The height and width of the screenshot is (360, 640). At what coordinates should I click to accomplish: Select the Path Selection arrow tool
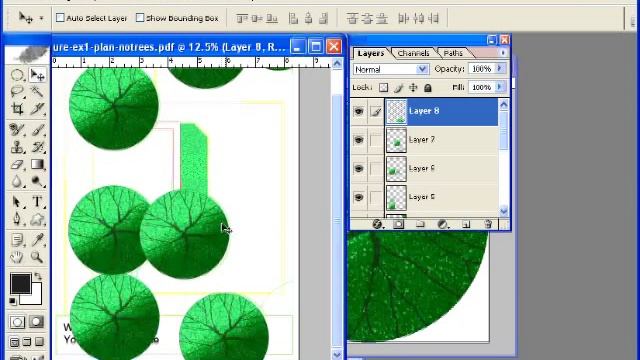click(17, 202)
